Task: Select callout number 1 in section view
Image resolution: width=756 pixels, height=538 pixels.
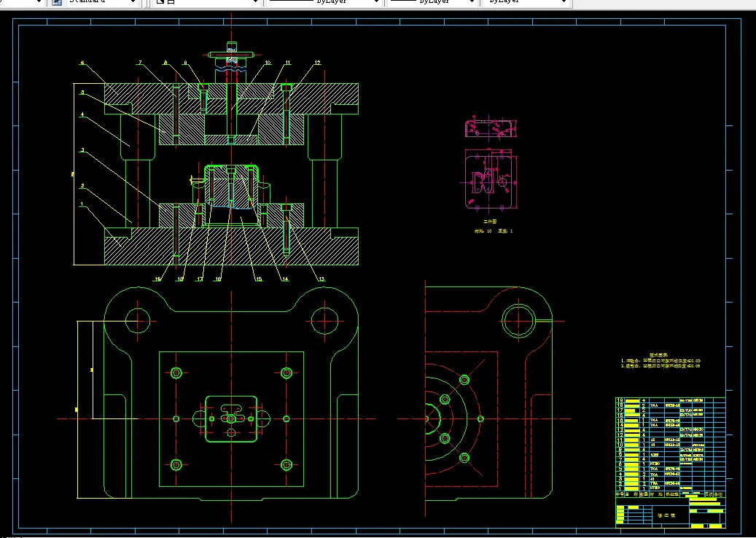Action: 82,204
